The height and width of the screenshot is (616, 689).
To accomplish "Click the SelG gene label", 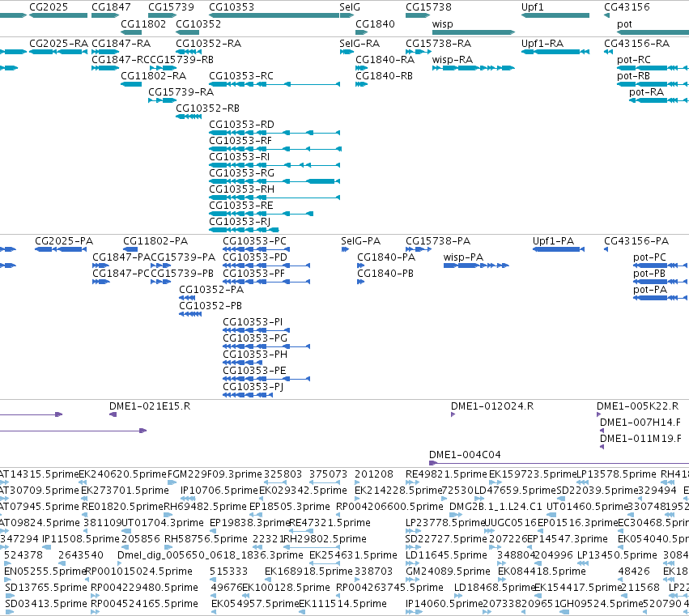I will click(x=350, y=7).
